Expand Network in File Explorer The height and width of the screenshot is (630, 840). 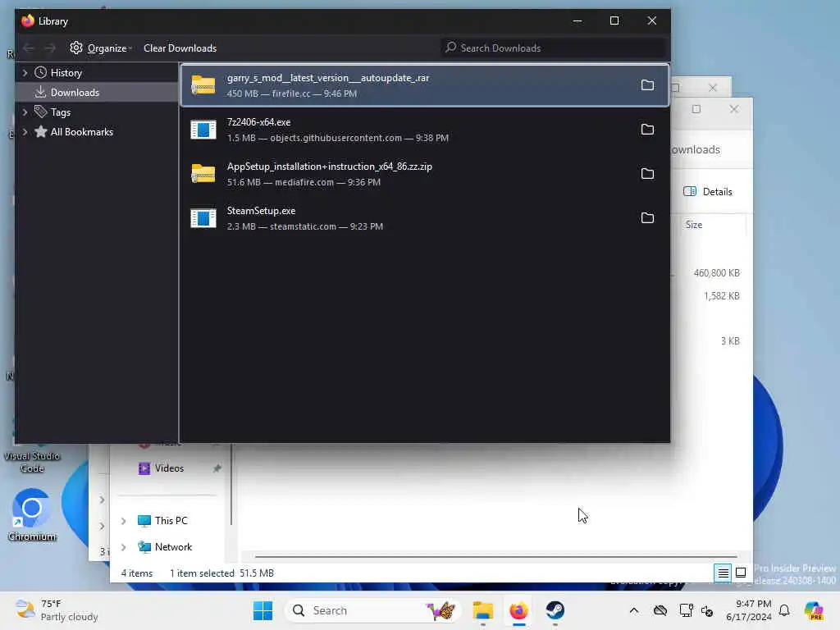tap(124, 547)
